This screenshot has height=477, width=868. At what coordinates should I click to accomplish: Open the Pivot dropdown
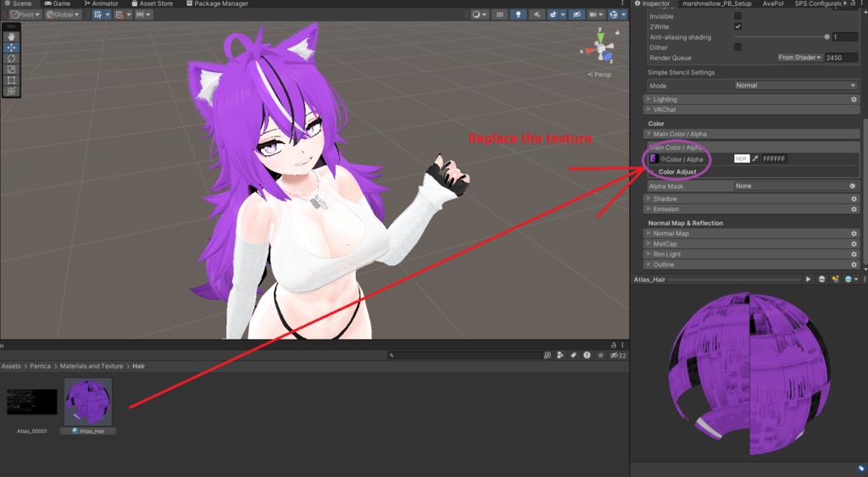pyautogui.click(x=25, y=14)
